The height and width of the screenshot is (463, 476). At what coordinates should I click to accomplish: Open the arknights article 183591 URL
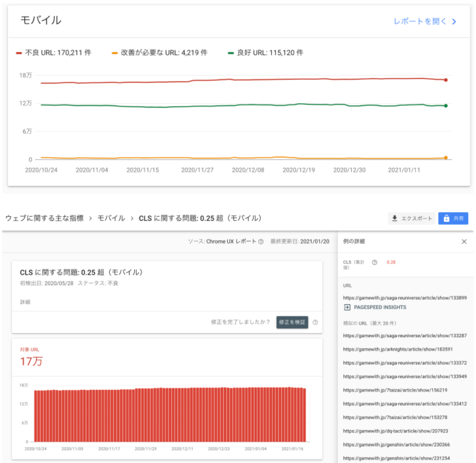[397, 350]
